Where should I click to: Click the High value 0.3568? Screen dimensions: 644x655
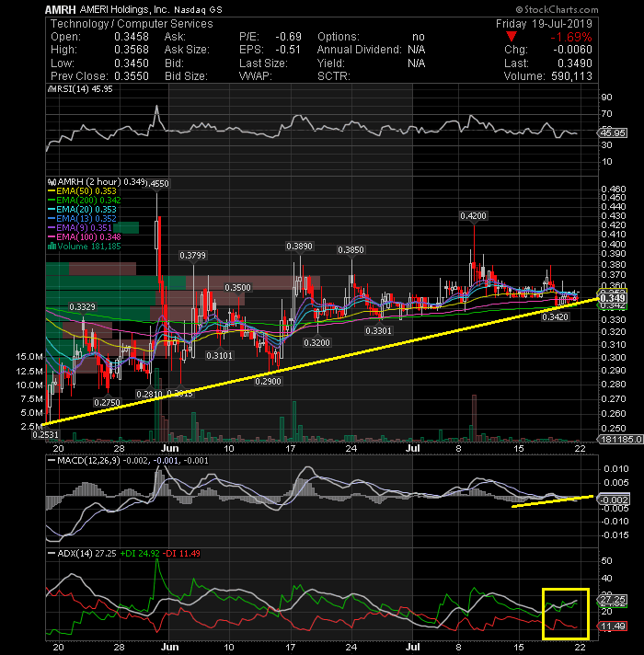pyautogui.click(x=132, y=50)
